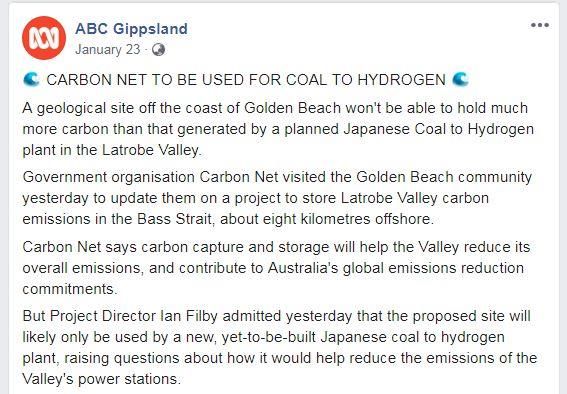
Task: Open the ABC Gippsland profile logo avatar
Action: click(44, 38)
